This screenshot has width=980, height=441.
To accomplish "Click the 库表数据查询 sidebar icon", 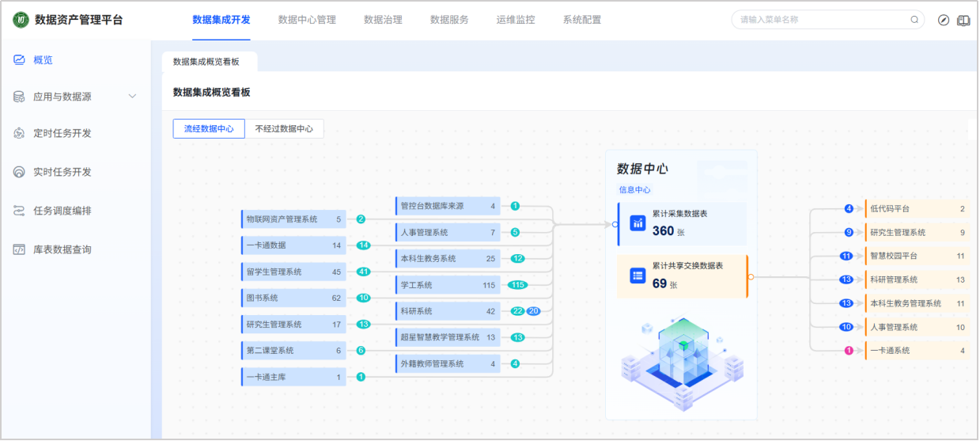I will [19, 249].
